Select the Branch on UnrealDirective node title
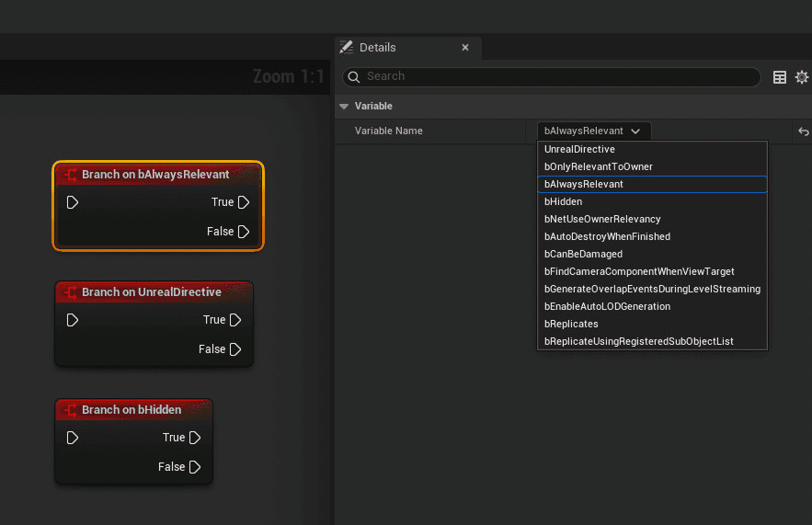Screen dimensions: 812x525 [x=151, y=292]
